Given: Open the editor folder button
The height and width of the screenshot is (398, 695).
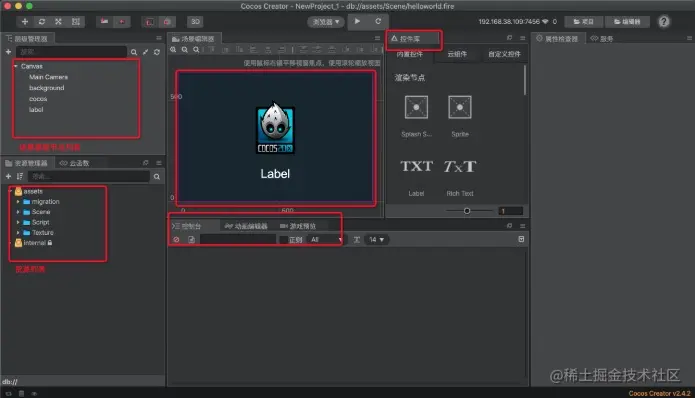Looking at the screenshot, I should [x=627, y=22].
